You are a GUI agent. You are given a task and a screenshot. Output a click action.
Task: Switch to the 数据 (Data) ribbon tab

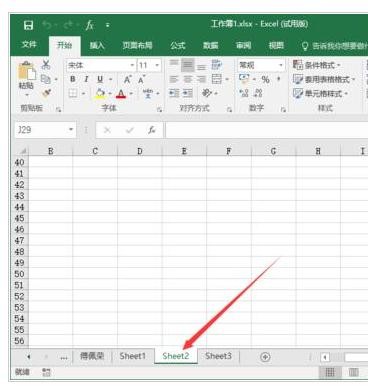211,45
